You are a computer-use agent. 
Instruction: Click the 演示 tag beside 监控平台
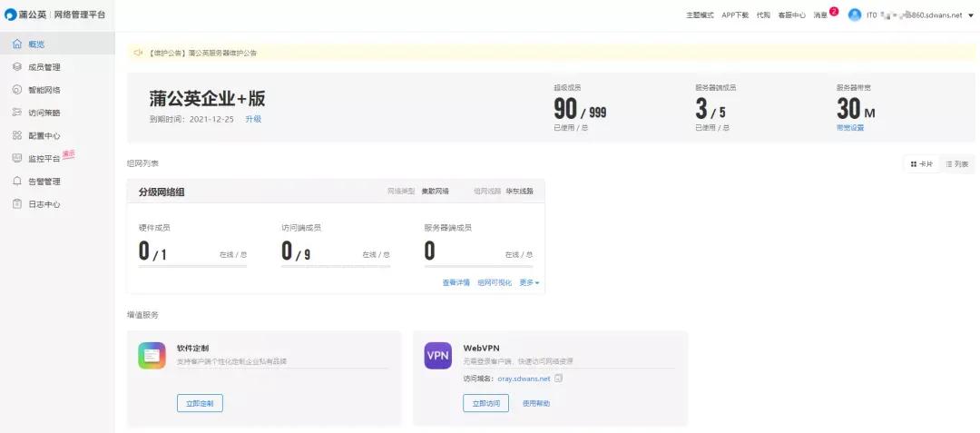tap(68, 153)
